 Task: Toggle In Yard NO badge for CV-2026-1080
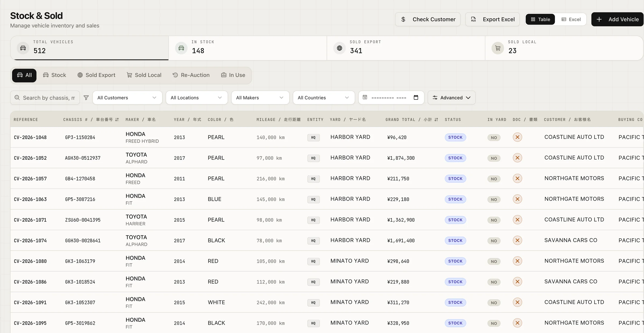click(494, 261)
